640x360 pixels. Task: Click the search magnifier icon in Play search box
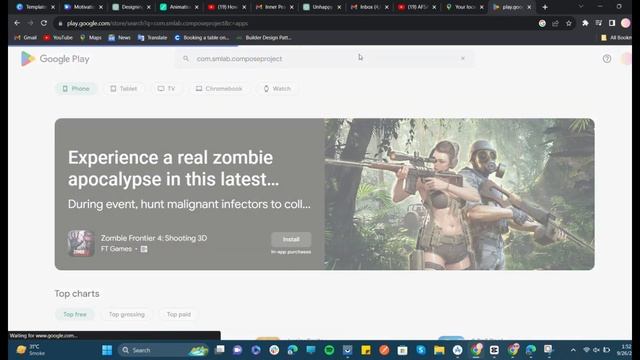pyautogui.click(x=186, y=59)
